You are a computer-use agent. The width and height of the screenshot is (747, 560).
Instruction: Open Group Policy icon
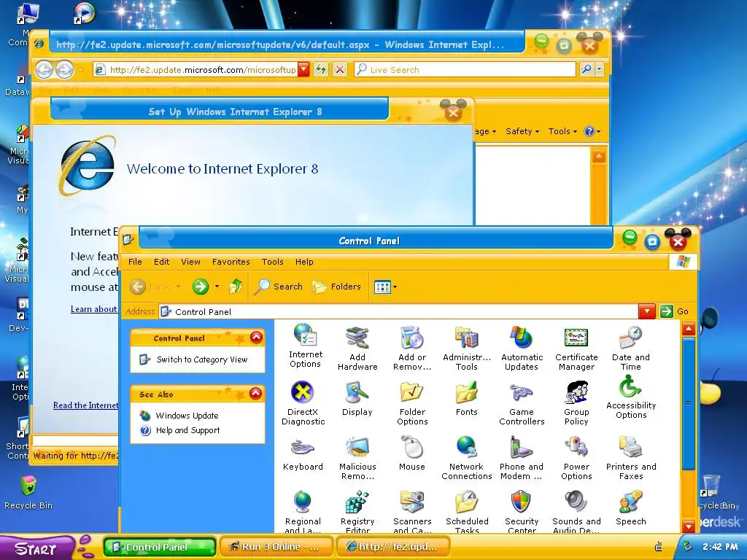[576, 402]
